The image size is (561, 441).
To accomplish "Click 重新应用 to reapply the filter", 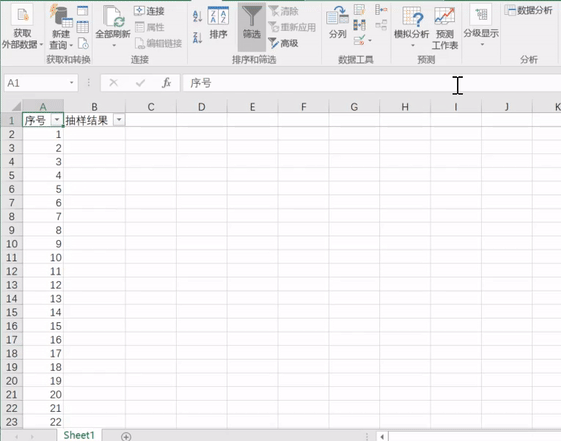I will pyautogui.click(x=292, y=27).
